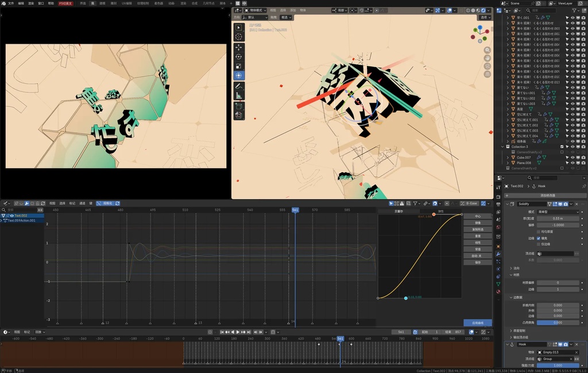The height and width of the screenshot is (373, 588).
Task: Disable the 填充 checkbox in the Solidify modifier
Action: pos(539,238)
